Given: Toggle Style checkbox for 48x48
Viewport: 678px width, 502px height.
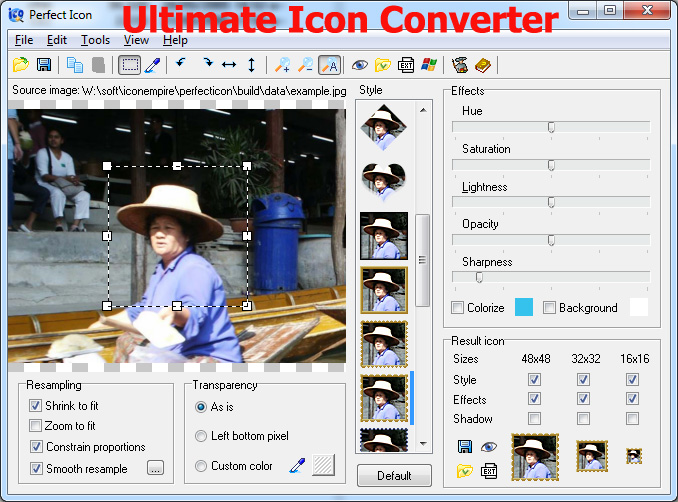Looking at the screenshot, I should click(534, 380).
